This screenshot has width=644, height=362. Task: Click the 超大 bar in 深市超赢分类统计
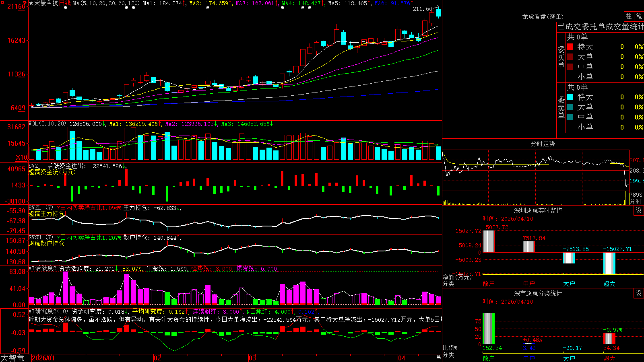pos(609,339)
